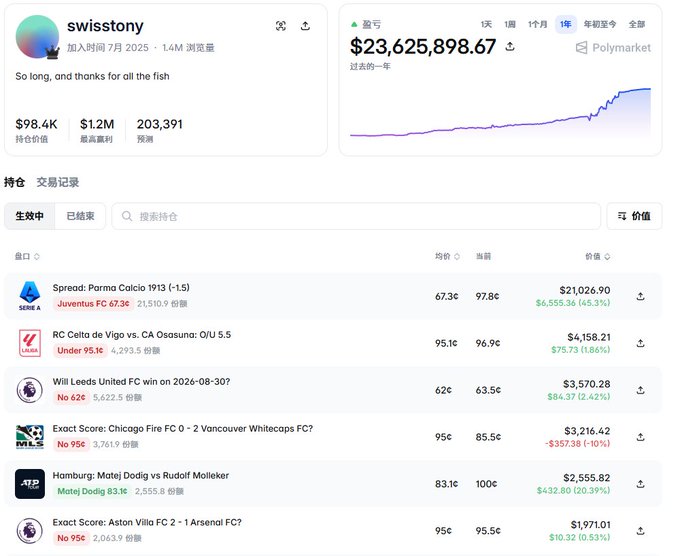Click the Juventus FC 67.3¢ badge
The width and height of the screenshot is (680, 556).
tap(93, 304)
